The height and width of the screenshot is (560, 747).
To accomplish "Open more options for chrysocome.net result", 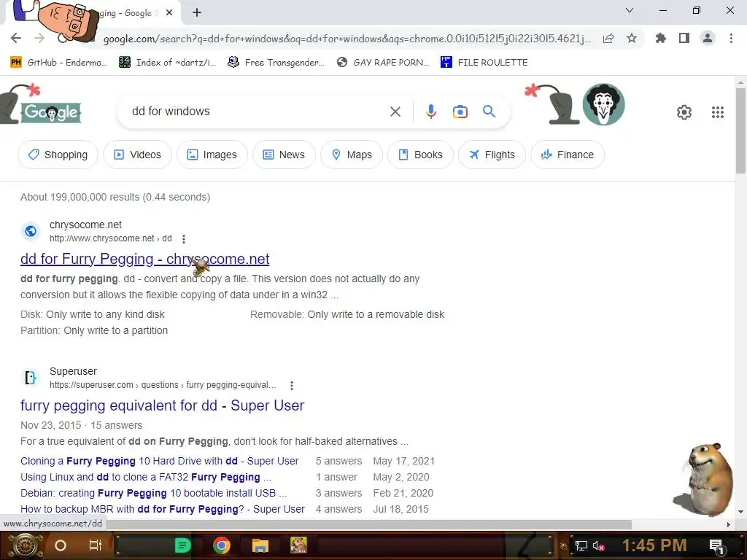I will [x=184, y=238].
